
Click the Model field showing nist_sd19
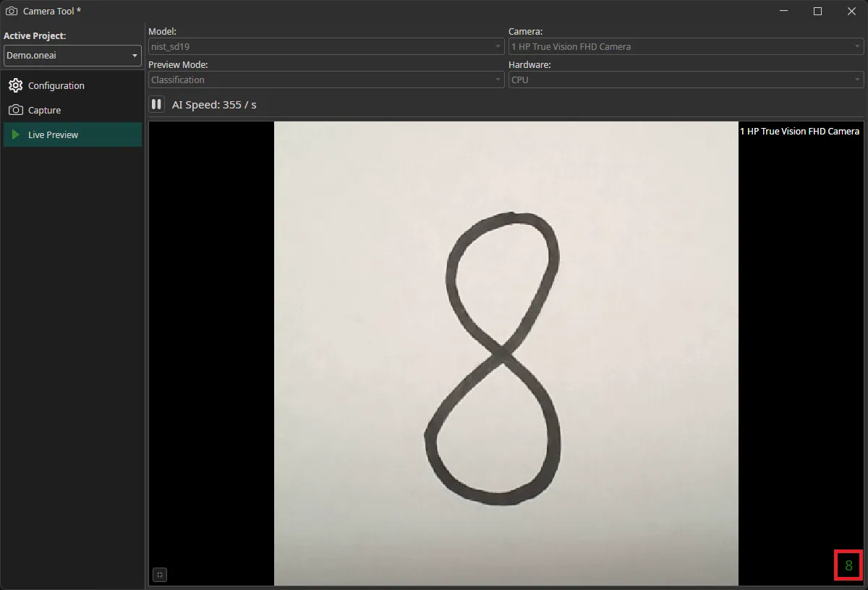(325, 46)
